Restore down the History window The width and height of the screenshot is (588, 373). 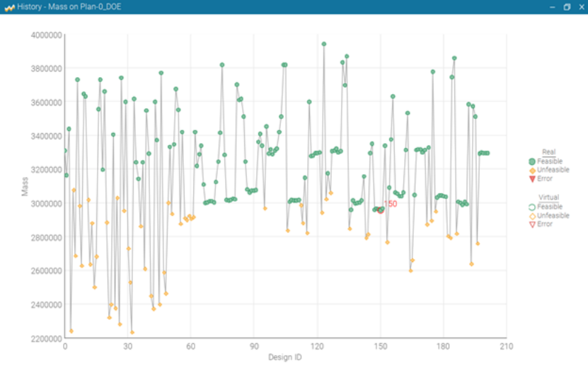tap(567, 7)
